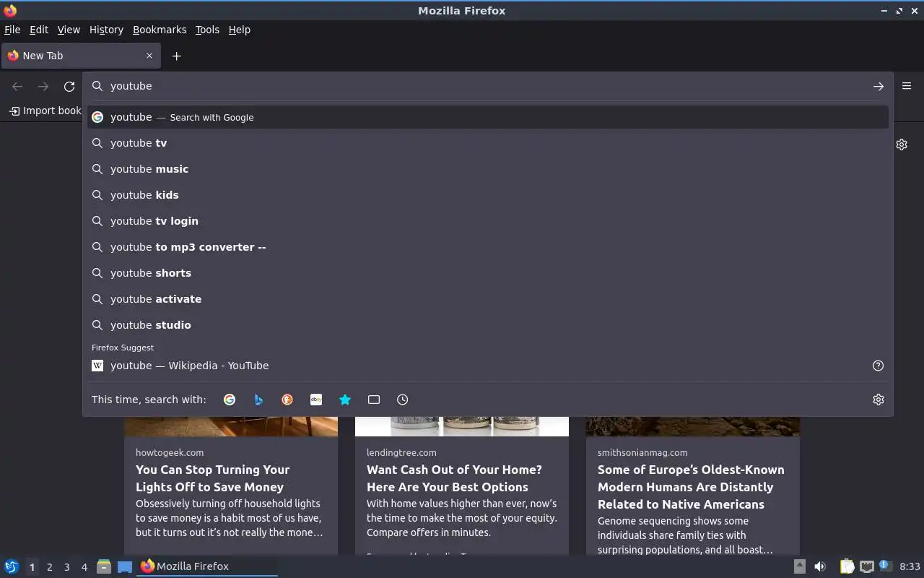The image size is (924, 578).
Task: Open the file manager taskbar icon
Action: pyautogui.click(x=104, y=566)
